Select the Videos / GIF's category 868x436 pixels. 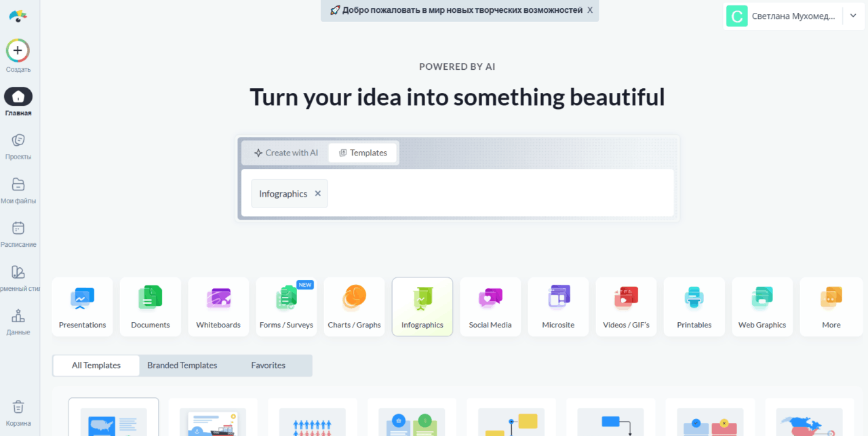pyautogui.click(x=626, y=306)
